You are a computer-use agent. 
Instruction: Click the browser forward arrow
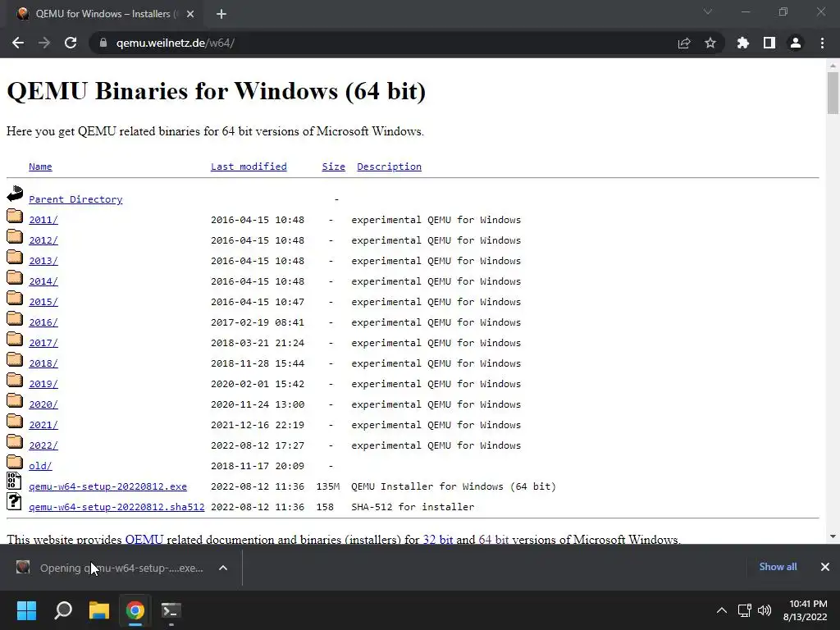(44, 43)
